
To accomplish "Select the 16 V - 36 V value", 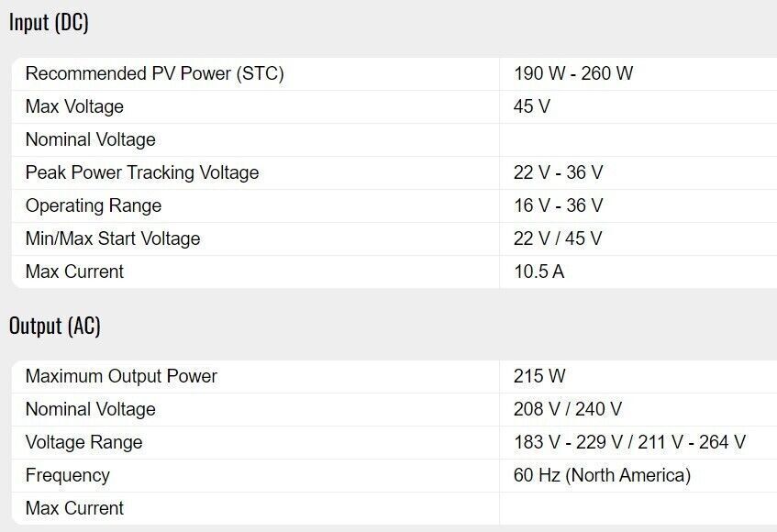I will pos(558,206).
